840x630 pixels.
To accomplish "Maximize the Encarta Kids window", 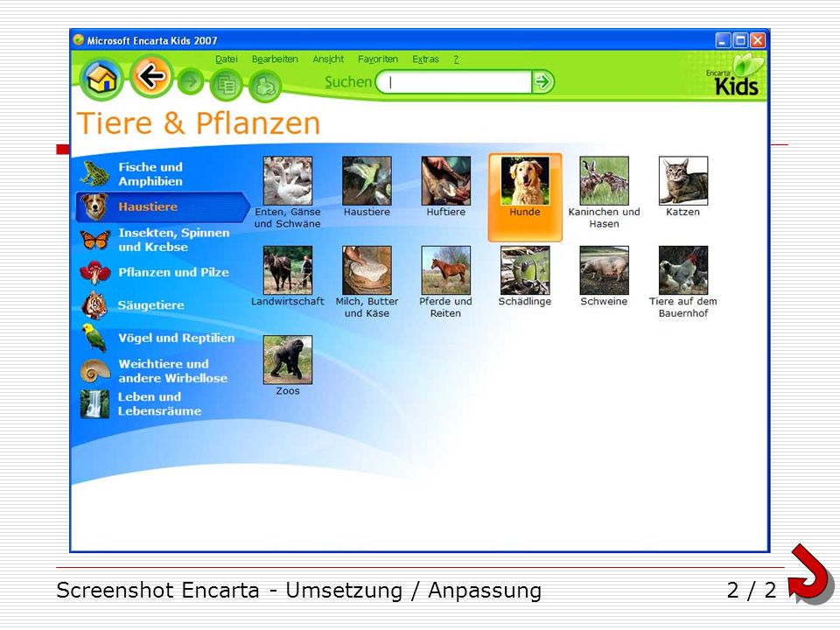I will (740, 40).
